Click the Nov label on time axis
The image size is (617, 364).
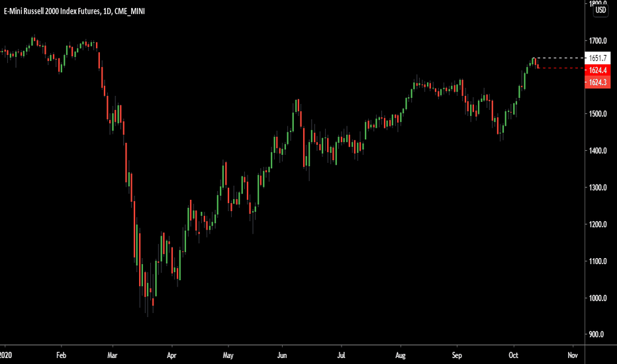(x=573, y=355)
